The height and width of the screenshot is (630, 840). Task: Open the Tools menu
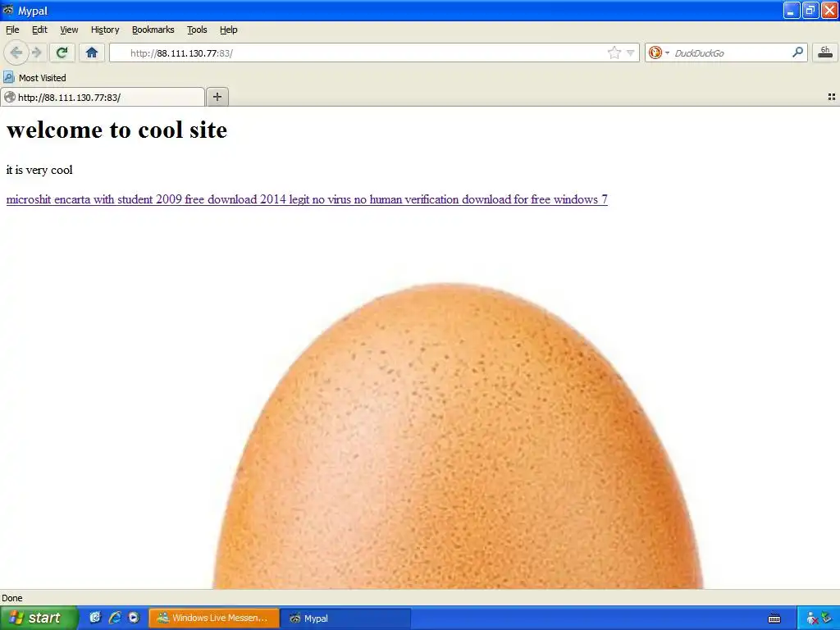click(197, 30)
